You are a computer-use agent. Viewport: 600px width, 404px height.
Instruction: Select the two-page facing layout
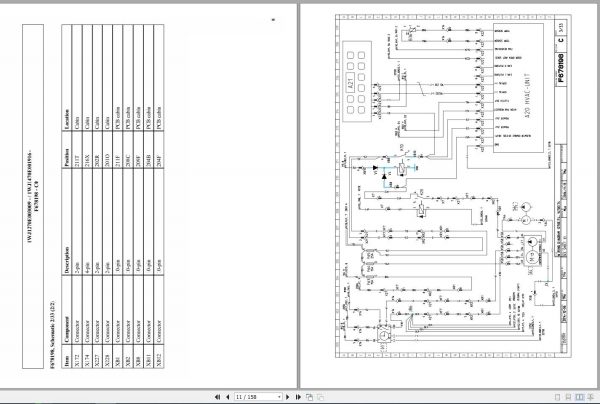pyautogui.click(x=579, y=397)
